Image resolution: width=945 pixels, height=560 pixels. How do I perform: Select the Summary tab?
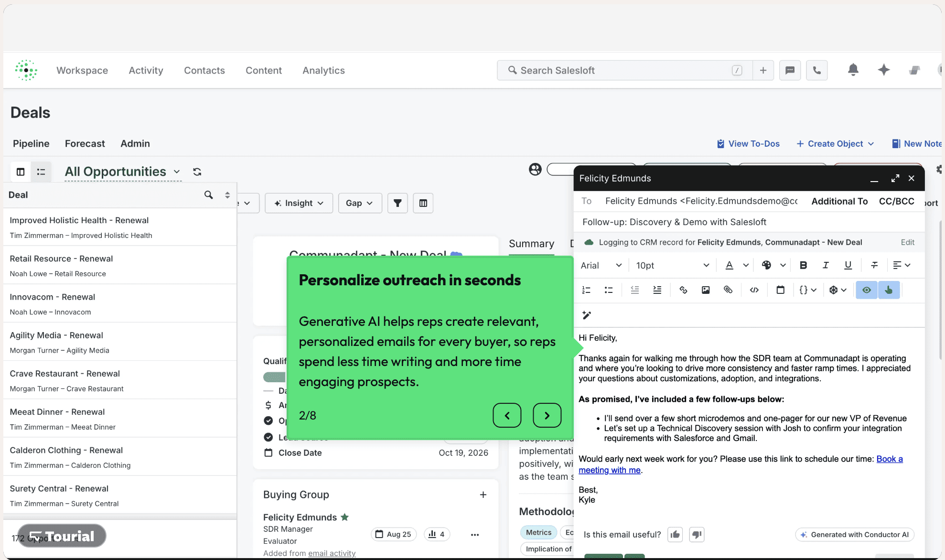tap(531, 244)
